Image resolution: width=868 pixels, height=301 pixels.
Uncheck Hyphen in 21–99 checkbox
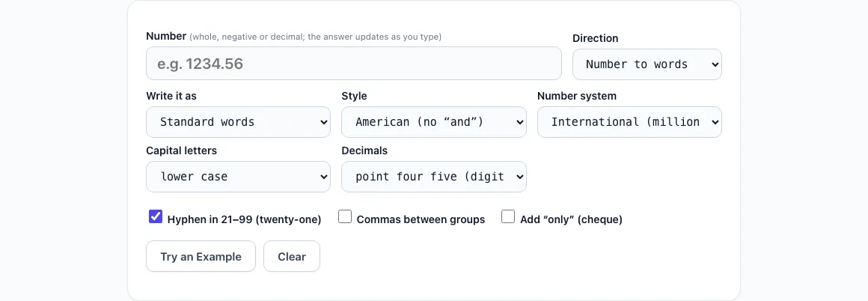tap(156, 216)
